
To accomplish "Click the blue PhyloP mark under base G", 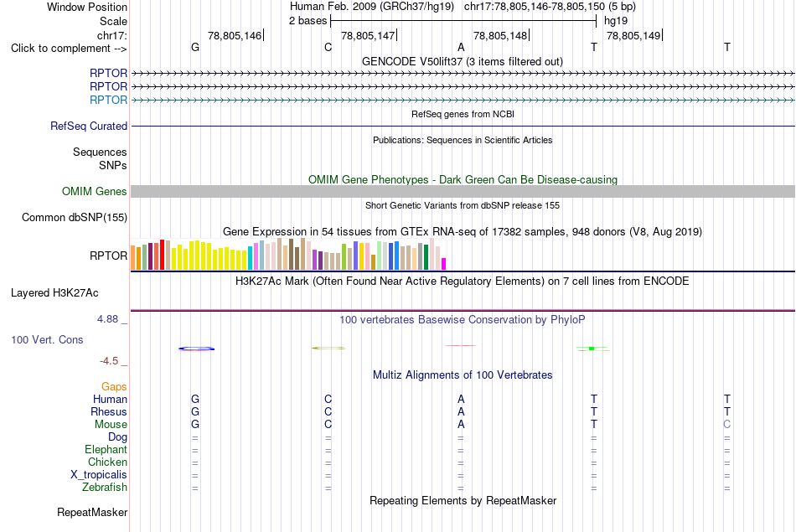I will pyautogui.click(x=196, y=349).
